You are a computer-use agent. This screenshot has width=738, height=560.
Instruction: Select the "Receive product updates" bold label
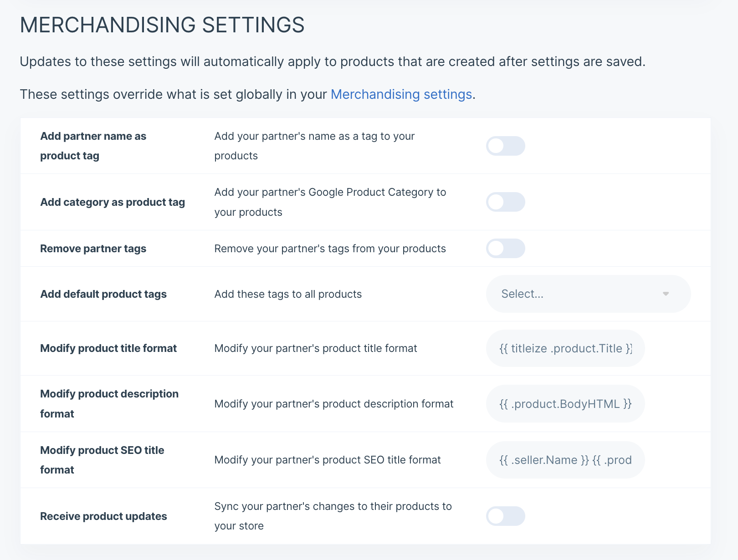point(103,516)
